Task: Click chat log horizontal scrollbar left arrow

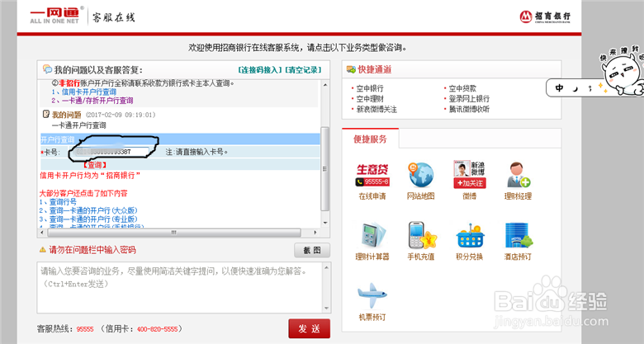Action: click(x=42, y=233)
